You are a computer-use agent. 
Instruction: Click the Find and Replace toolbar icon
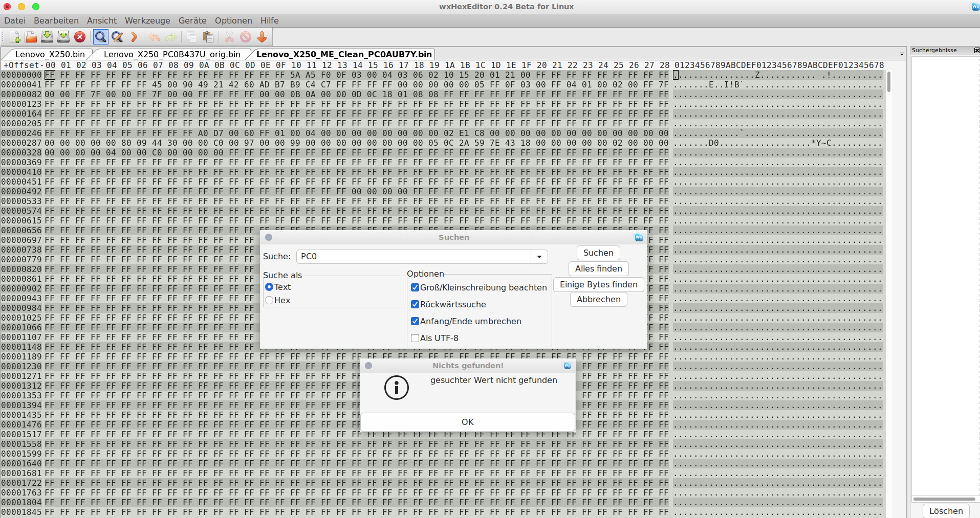pos(117,37)
